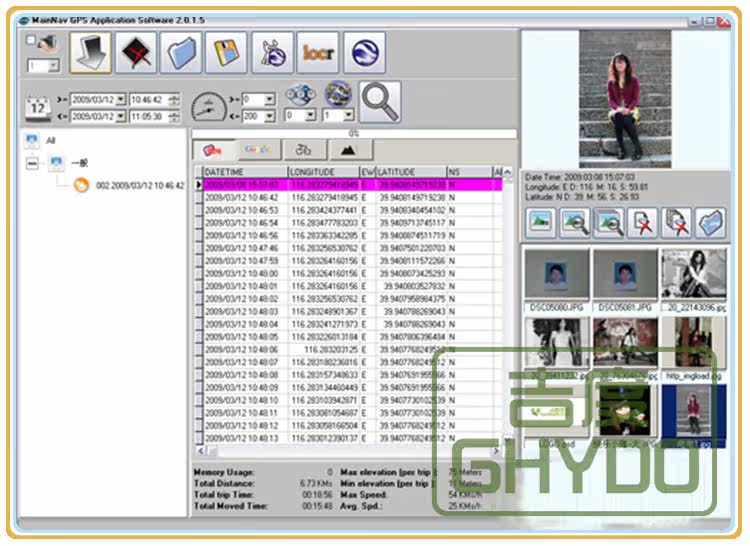The width and height of the screenshot is (750, 546).
Task: Select track 002 2009/03/12 10:46:42
Action: point(140,186)
